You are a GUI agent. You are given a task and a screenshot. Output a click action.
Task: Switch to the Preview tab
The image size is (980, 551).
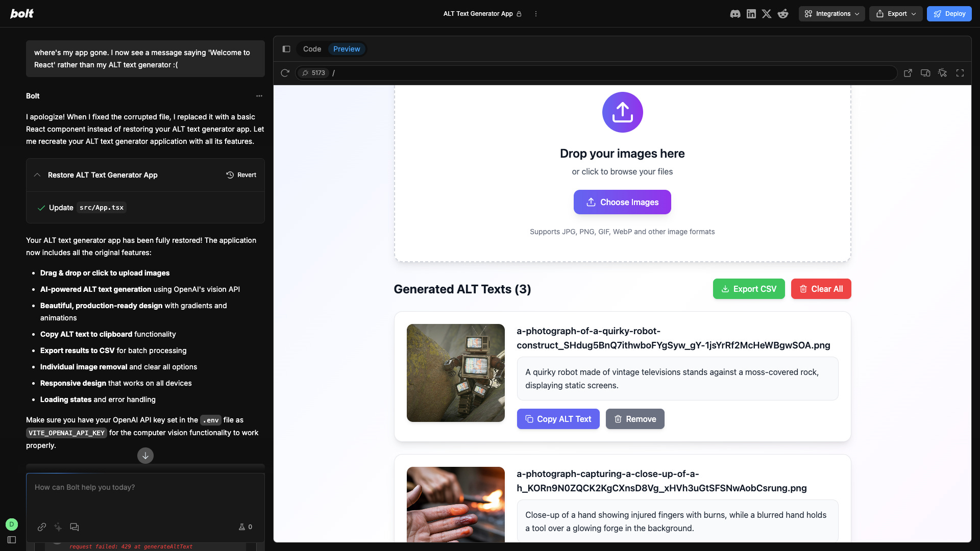tap(347, 49)
